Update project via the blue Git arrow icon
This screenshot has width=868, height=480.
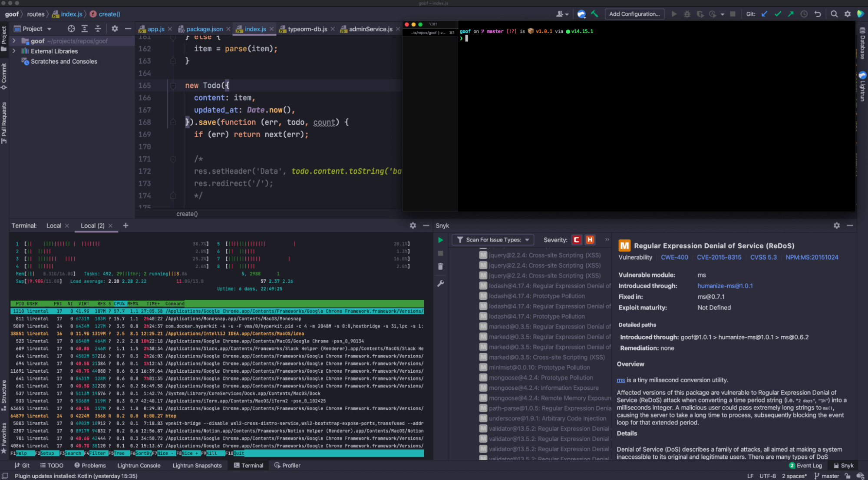[764, 14]
